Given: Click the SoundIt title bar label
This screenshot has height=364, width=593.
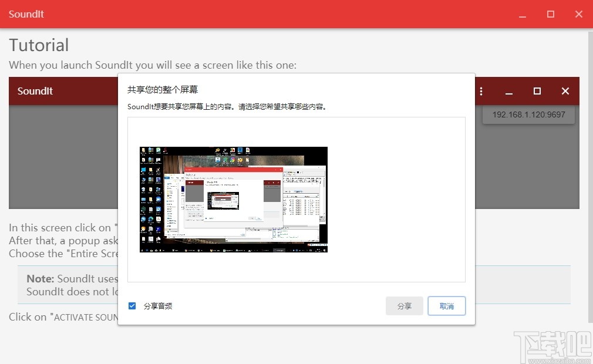Looking at the screenshot, I should click(26, 14).
